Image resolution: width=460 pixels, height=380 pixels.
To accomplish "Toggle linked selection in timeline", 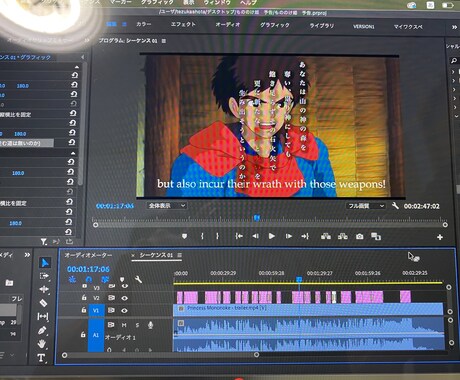I will pyautogui.click(x=105, y=279).
